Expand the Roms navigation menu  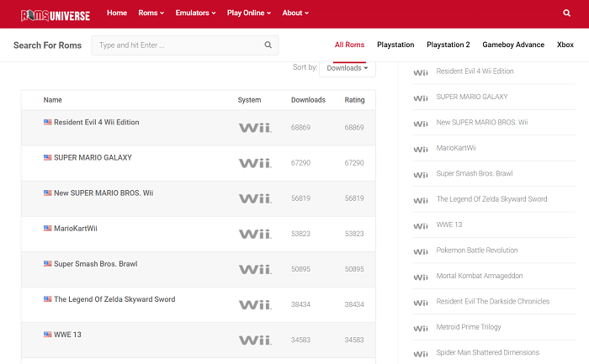coord(151,13)
